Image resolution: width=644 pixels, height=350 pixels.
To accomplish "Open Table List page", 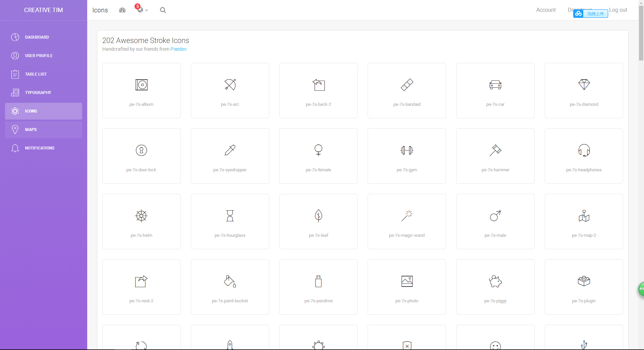I will [x=44, y=74].
